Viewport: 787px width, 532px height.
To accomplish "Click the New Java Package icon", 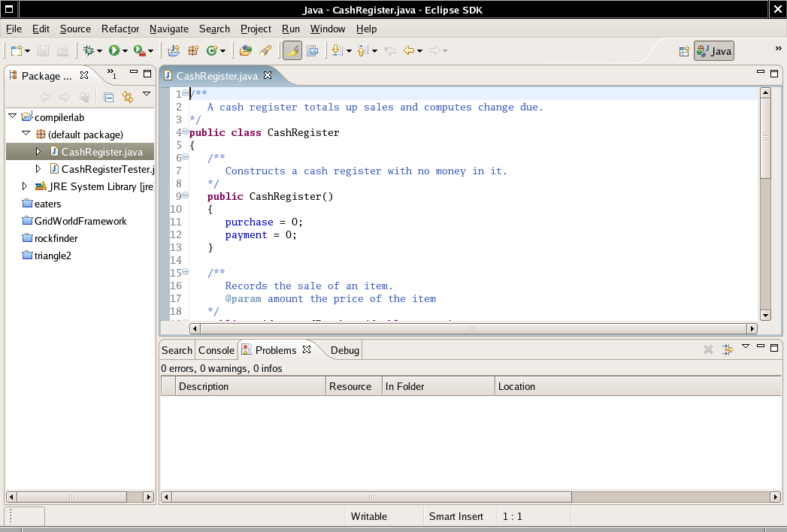I will coord(192,51).
